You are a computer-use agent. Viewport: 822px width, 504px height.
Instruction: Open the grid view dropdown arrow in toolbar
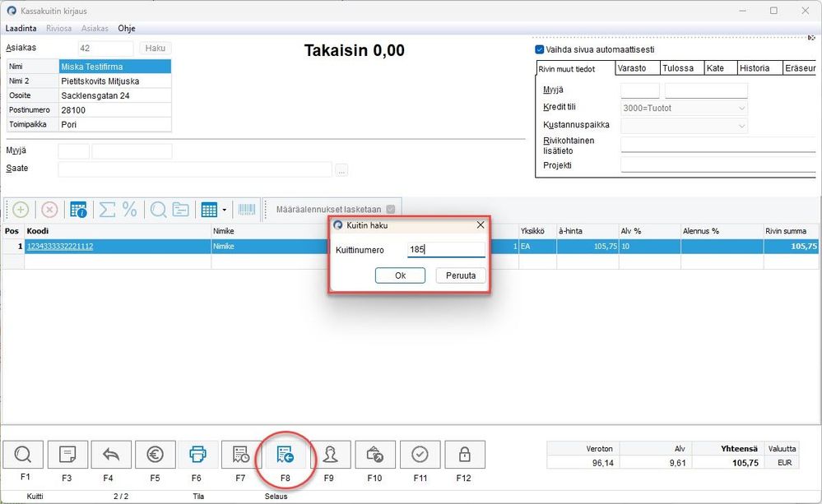pos(225,210)
